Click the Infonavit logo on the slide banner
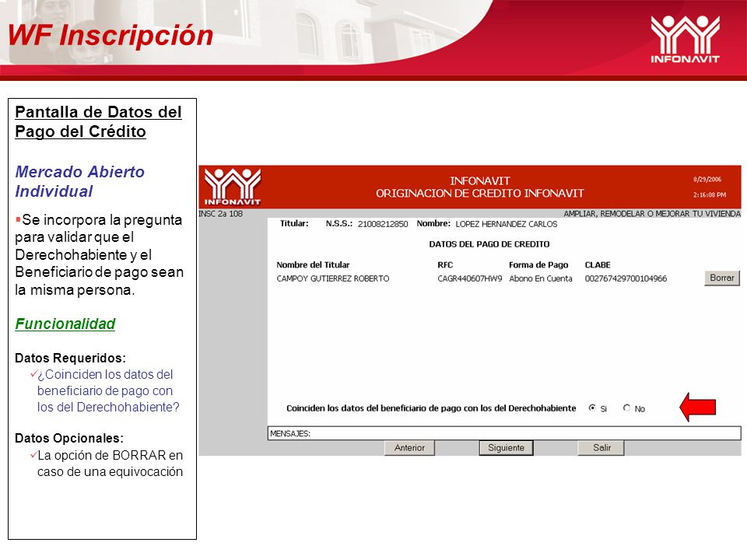Viewport: 747px width, 560px height. pyautogui.click(x=685, y=39)
